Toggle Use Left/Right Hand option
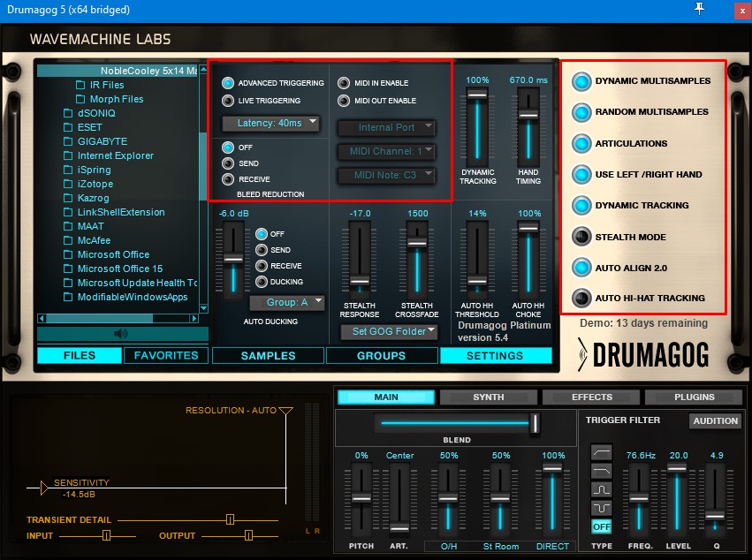The image size is (752, 560). [x=581, y=175]
